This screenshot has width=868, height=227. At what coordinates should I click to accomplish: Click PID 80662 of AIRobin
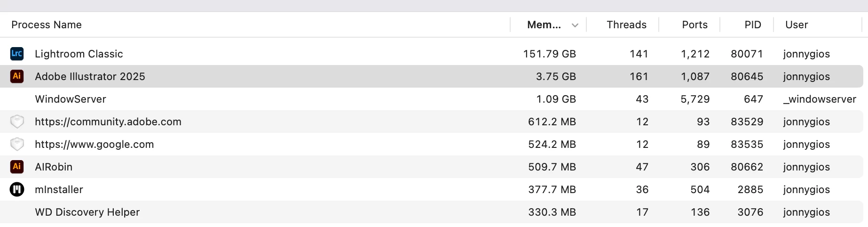[747, 167]
